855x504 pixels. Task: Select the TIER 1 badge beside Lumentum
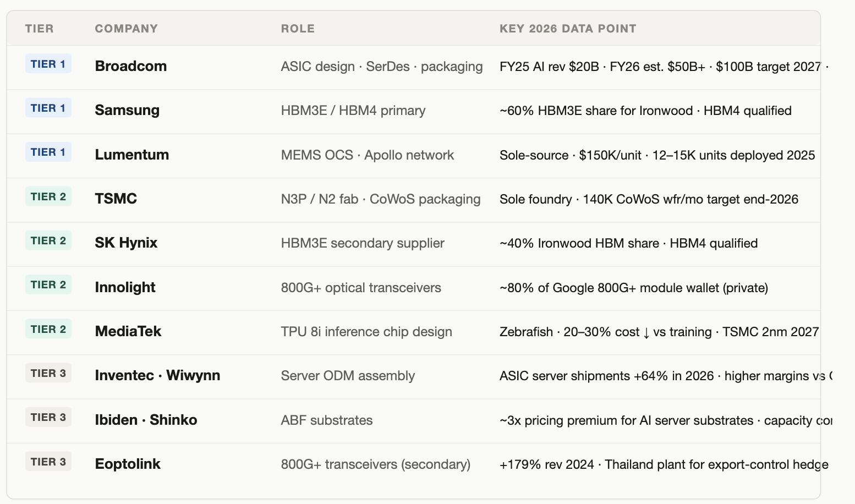click(x=48, y=152)
